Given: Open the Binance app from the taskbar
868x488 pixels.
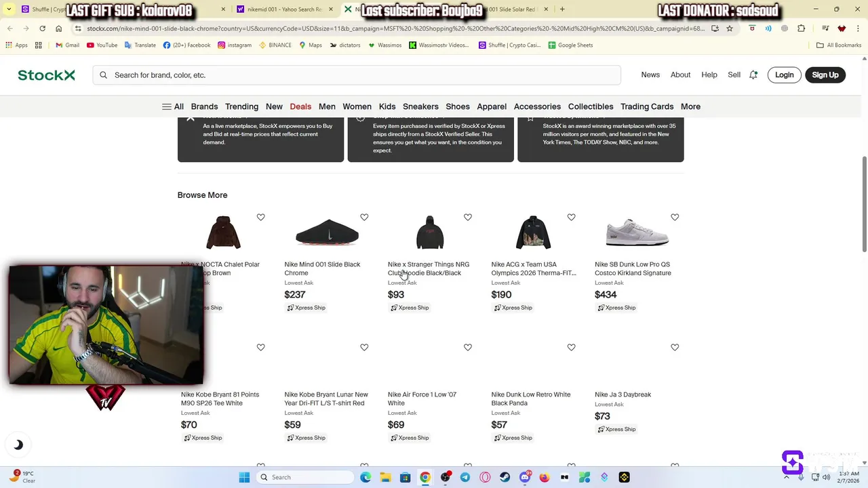Looking at the screenshot, I should click(x=624, y=477).
